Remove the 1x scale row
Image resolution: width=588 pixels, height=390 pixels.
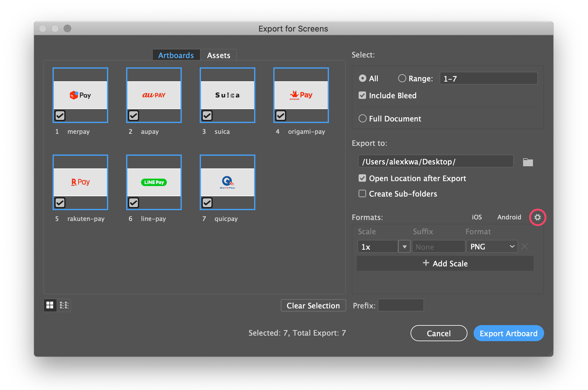pyautogui.click(x=525, y=247)
